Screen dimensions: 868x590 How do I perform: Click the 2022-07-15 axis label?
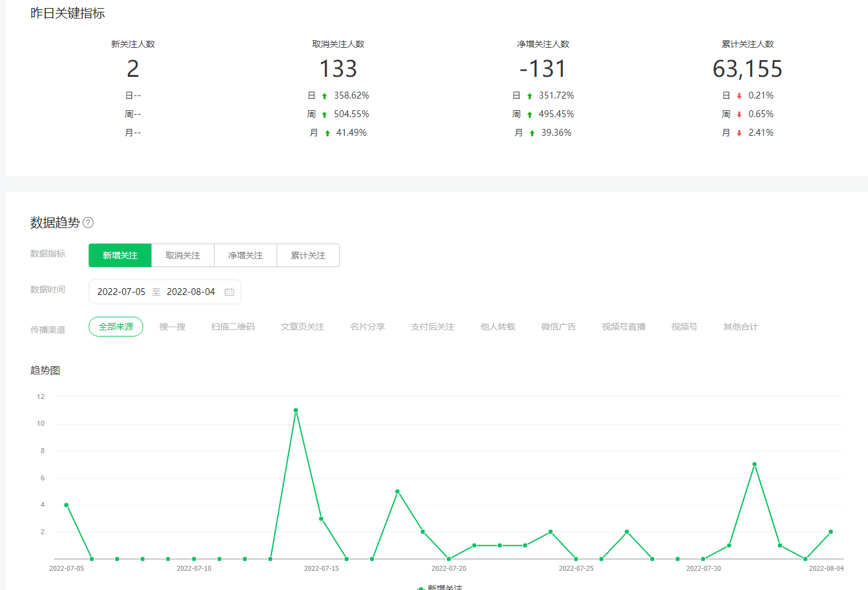pyautogui.click(x=321, y=568)
